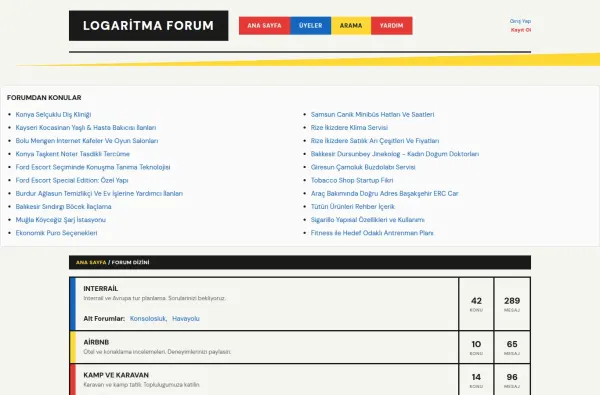Open Ford Escort Seçiminde Konuşma Tanıma Teknolojisi
Screen dimensions: 600x395
pos(93,167)
